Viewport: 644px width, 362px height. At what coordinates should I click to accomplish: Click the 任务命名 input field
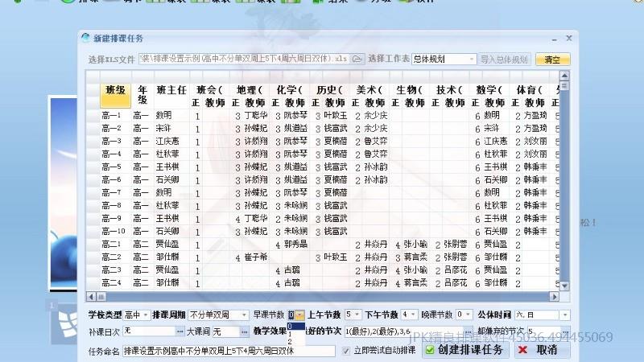click(229, 351)
